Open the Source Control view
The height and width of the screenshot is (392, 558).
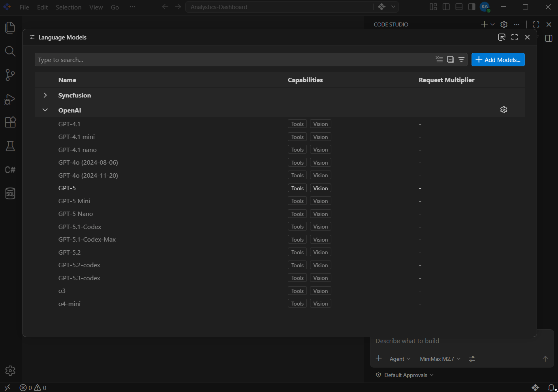(x=10, y=75)
